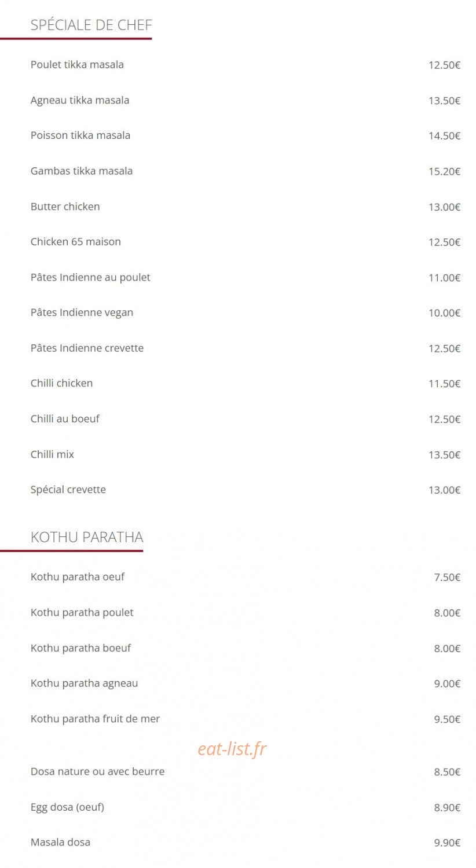Select Dosa nature ou avec beurre
This screenshot has height=868, width=476.
[x=97, y=771]
